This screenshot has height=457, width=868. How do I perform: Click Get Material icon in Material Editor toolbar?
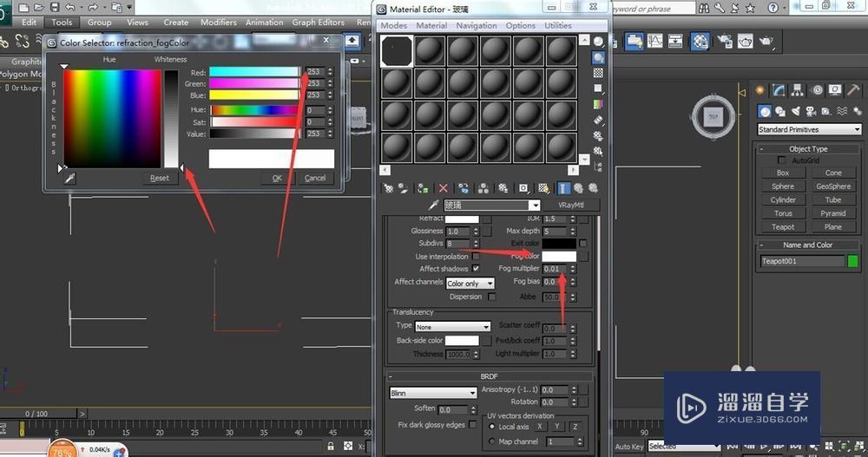pos(388,189)
